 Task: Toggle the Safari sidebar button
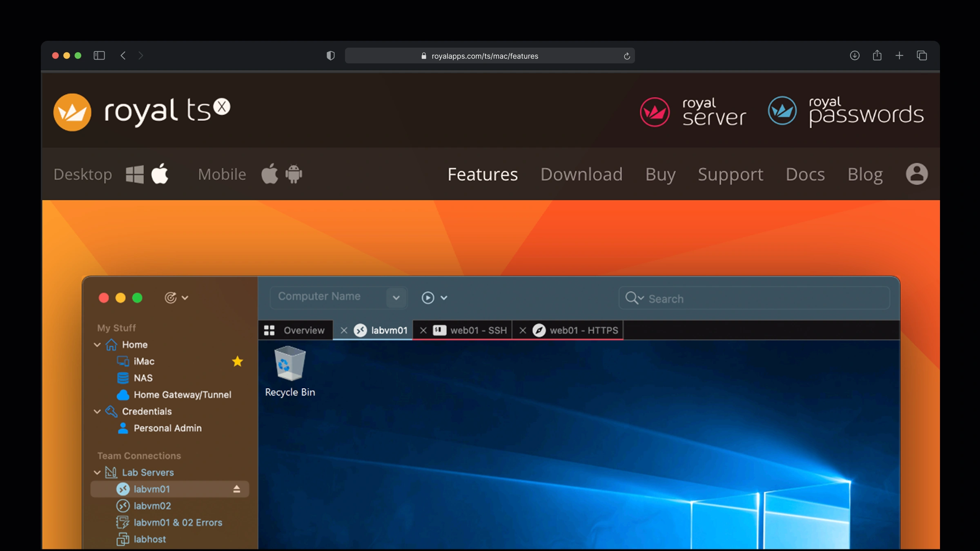coord(99,56)
